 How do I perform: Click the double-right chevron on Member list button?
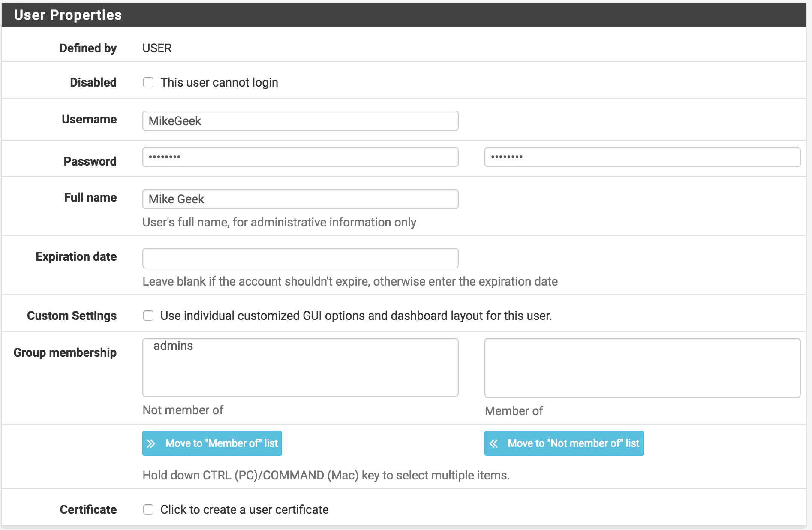(x=151, y=443)
